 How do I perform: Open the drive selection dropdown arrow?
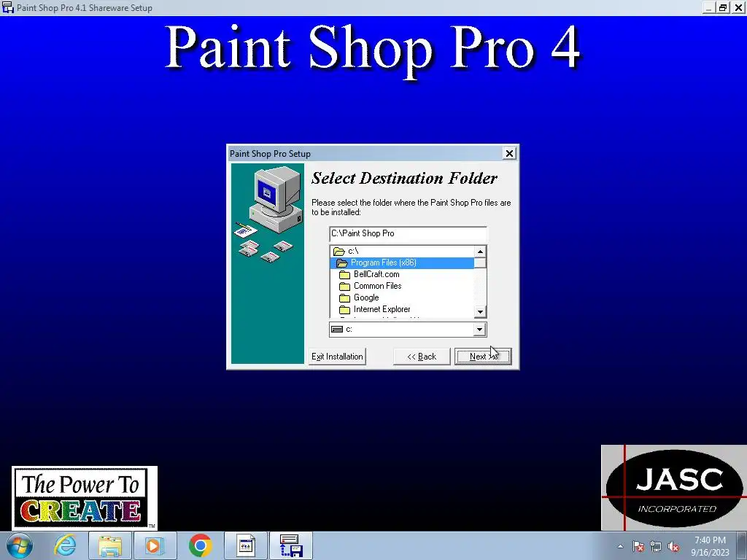click(479, 329)
